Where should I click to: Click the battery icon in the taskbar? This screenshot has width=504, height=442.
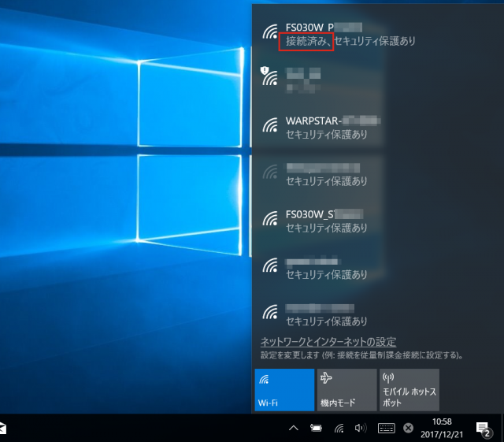[316, 429]
